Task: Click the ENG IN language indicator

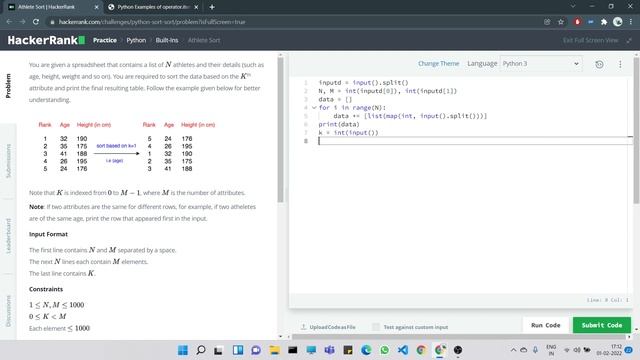Action: pos(551,350)
